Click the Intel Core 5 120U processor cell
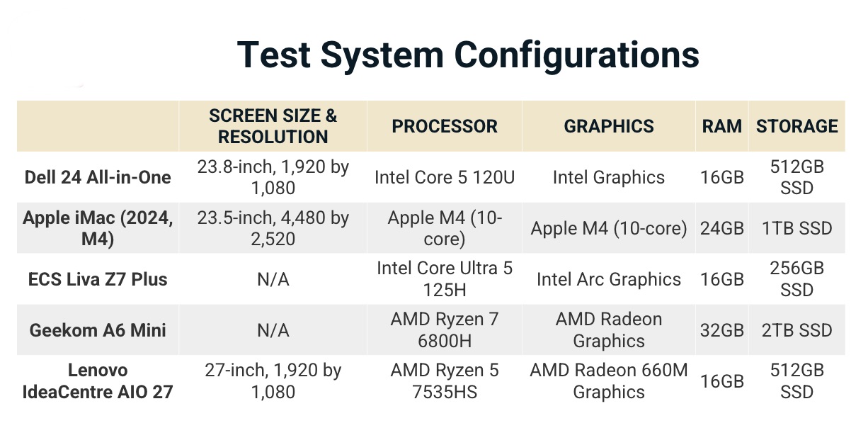The image size is (868, 428). 445,177
